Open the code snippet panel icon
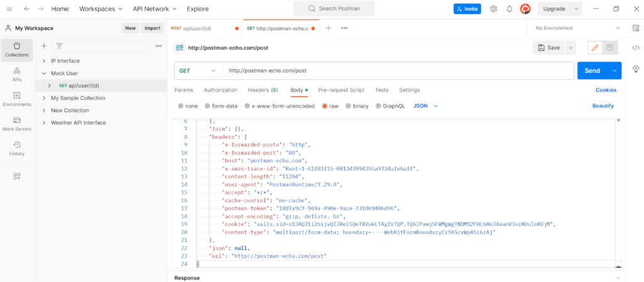 [x=636, y=48]
